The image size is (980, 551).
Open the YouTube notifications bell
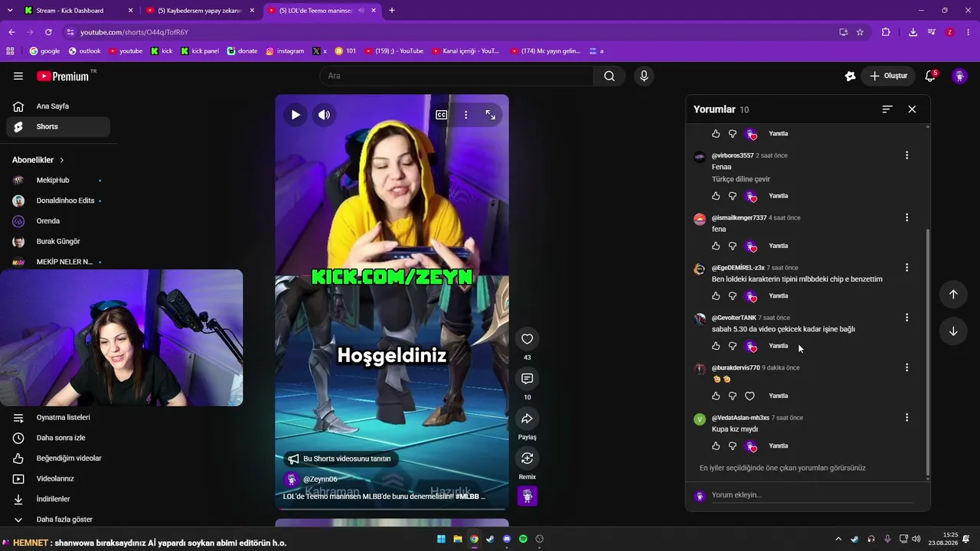coord(930,76)
